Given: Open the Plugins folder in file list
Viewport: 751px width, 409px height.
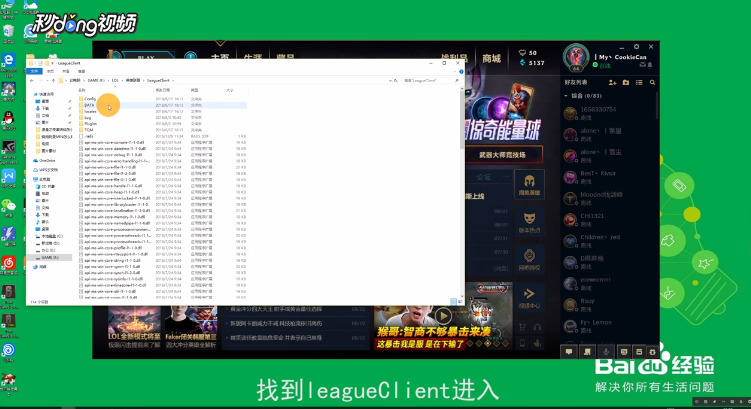Looking at the screenshot, I should pyautogui.click(x=91, y=124).
